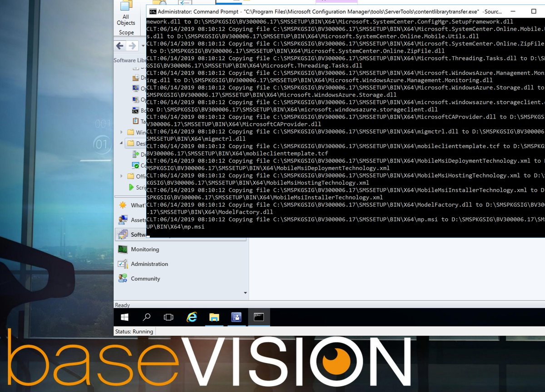Switch to Configuration Manager console on taskbar

click(x=237, y=317)
